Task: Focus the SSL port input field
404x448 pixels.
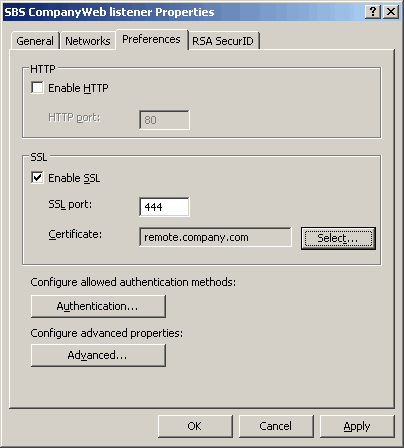Action: click(x=164, y=207)
